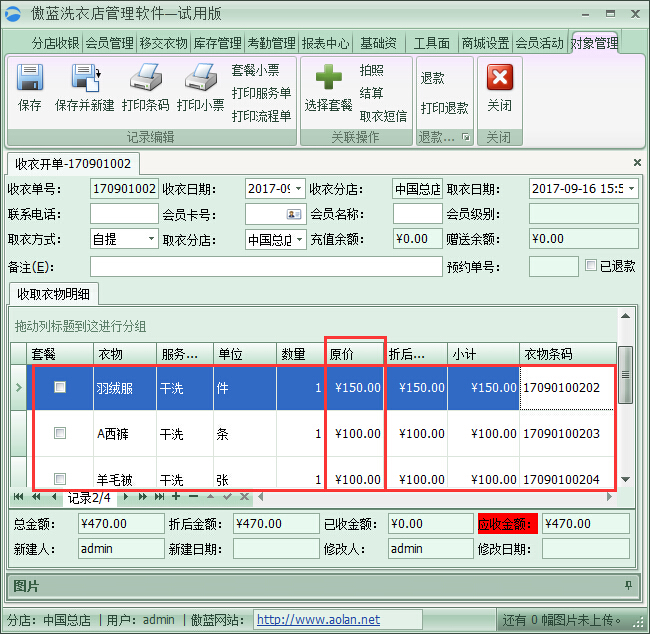This screenshot has width=650, height=634.
Task: Click 打印退款 button
Action: tap(444, 108)
